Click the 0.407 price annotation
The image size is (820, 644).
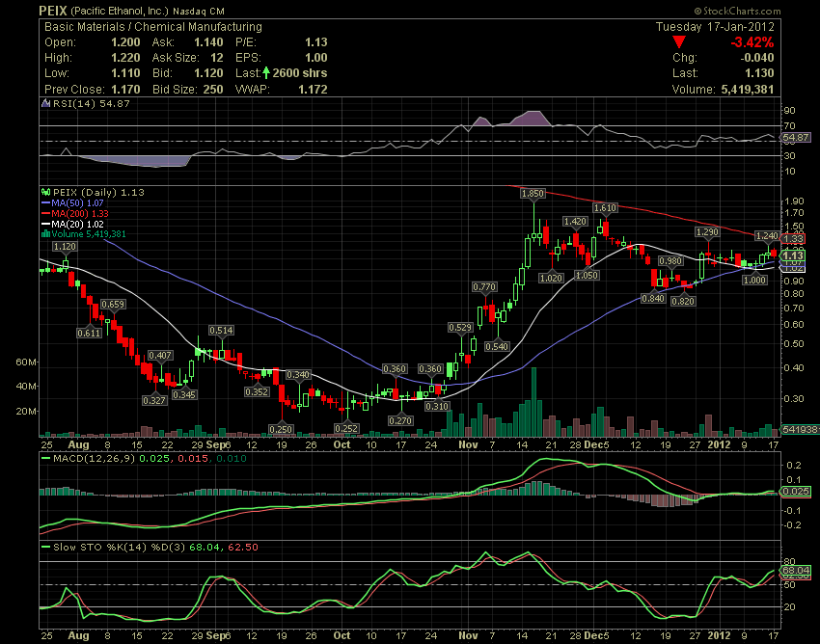pos(160,356)
